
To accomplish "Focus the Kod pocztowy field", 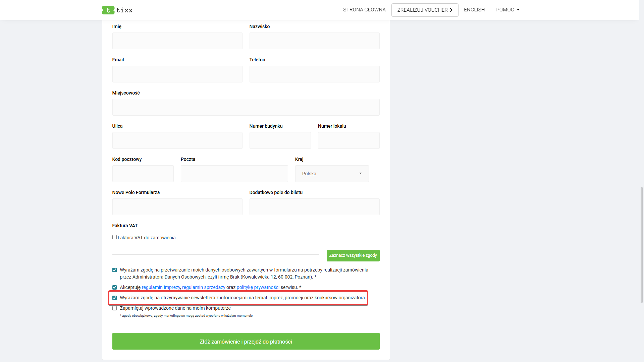I will (143, 174).
